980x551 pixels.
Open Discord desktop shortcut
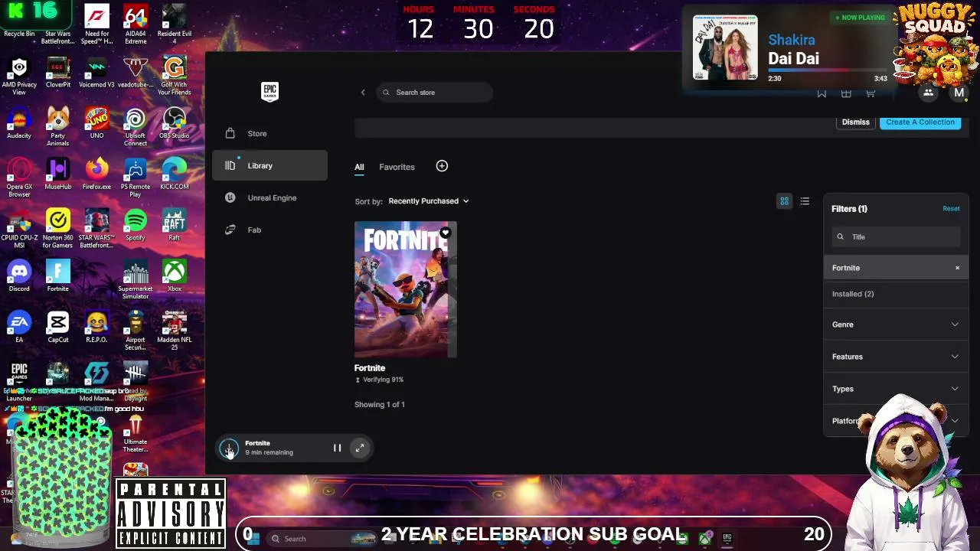[19, 277]
